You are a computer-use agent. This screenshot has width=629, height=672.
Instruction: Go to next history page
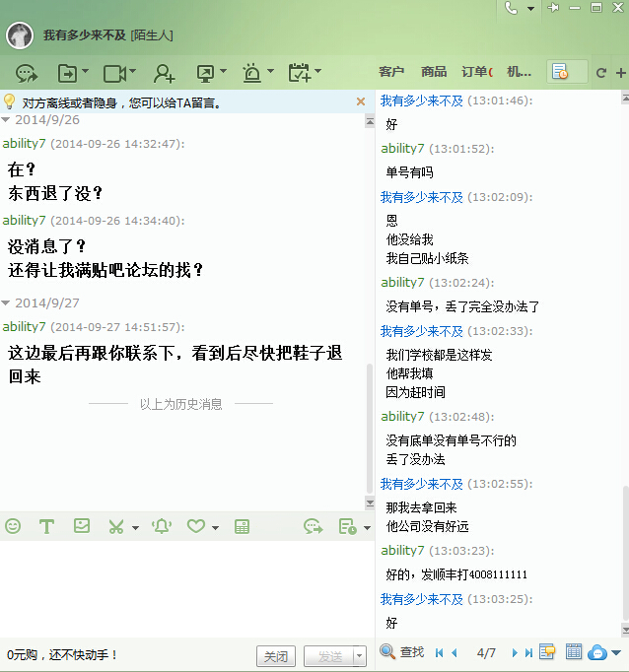click(x=515, y=653)
